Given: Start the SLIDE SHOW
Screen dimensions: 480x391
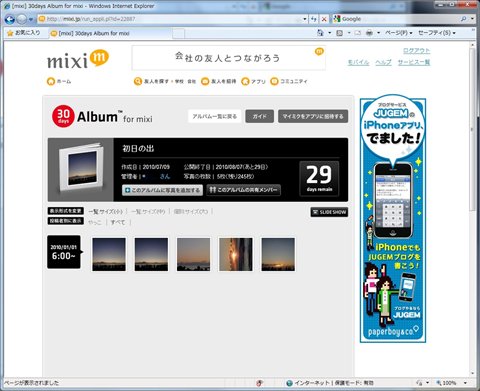Looking at the screenshot, I should 329,212.
